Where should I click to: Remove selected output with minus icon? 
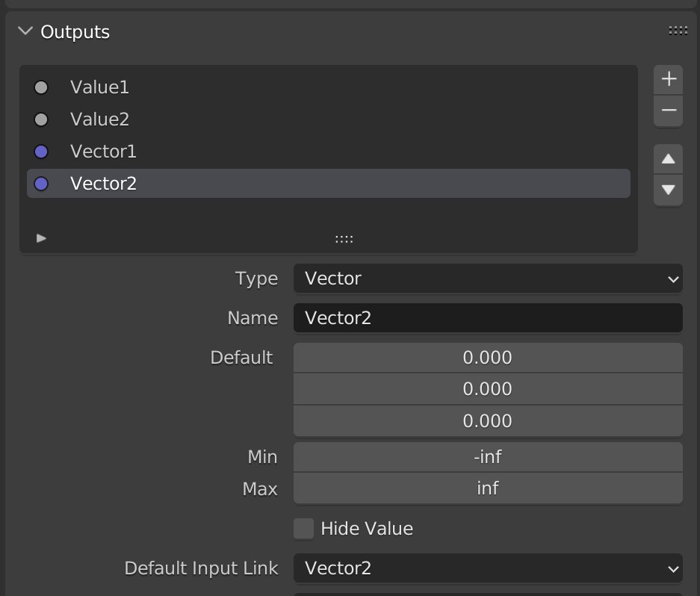(x=669, y=111)
